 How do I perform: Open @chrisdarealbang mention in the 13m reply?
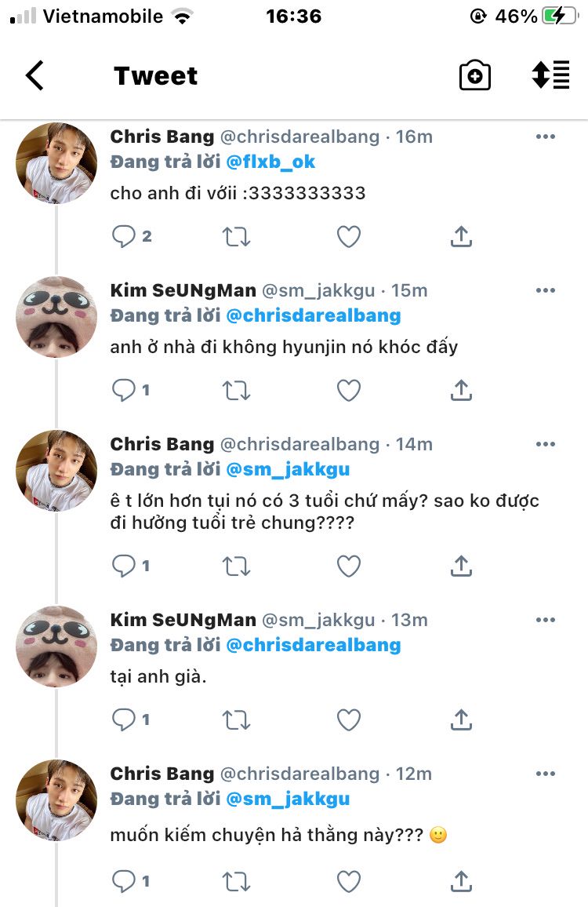click(313, 646)
